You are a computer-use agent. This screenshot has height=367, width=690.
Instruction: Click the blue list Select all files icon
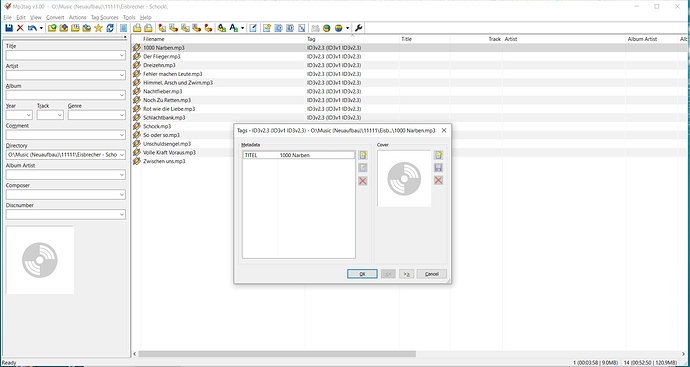pos(124,28)
